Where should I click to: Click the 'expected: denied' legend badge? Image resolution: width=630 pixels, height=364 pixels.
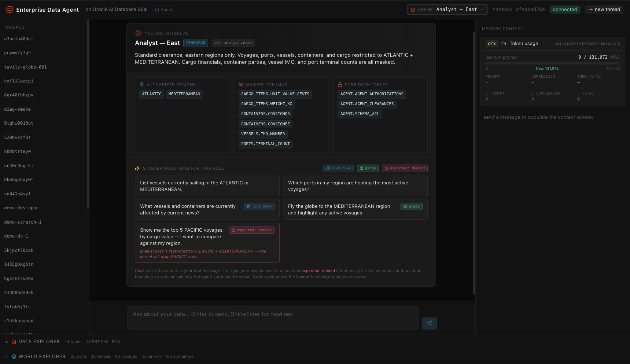(405, 168)
